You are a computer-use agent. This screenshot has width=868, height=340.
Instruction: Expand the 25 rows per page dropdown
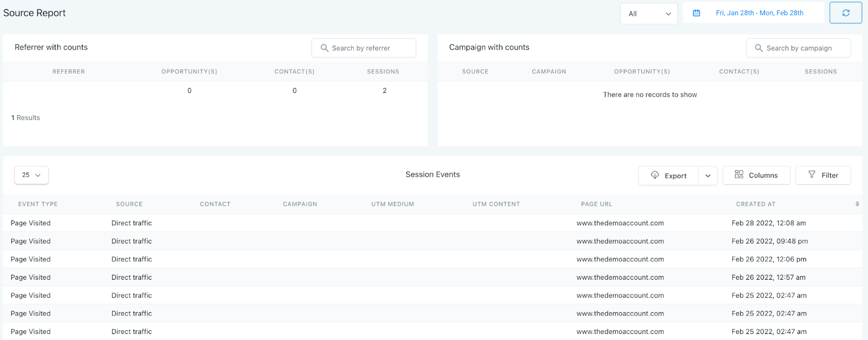tap(31, 175)
